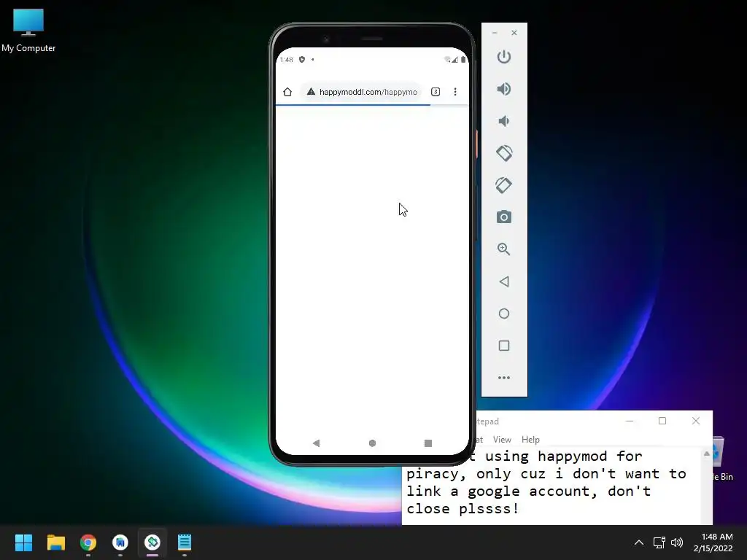Open extended controls via three dots

point(503,378)
